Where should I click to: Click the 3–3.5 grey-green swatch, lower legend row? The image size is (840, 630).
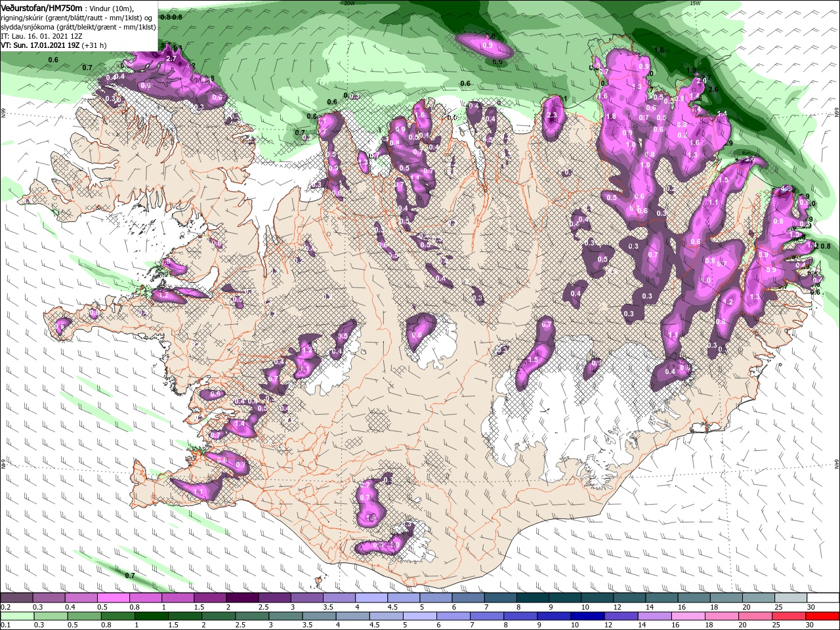point(285,616)
